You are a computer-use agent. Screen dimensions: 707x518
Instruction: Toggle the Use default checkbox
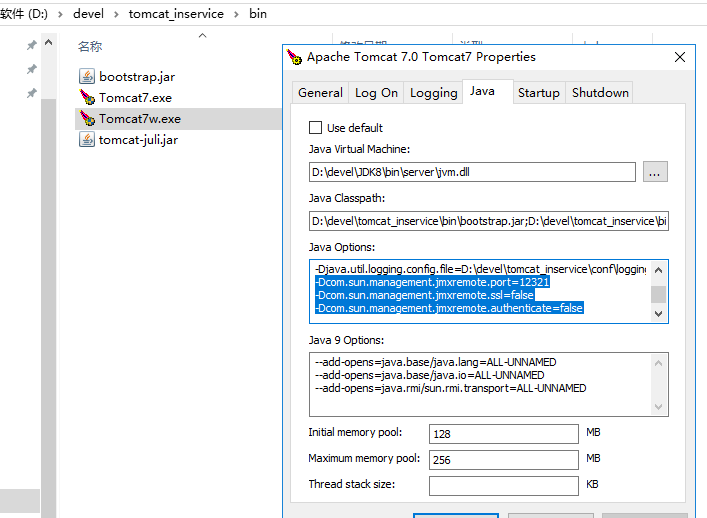[316, 128]
